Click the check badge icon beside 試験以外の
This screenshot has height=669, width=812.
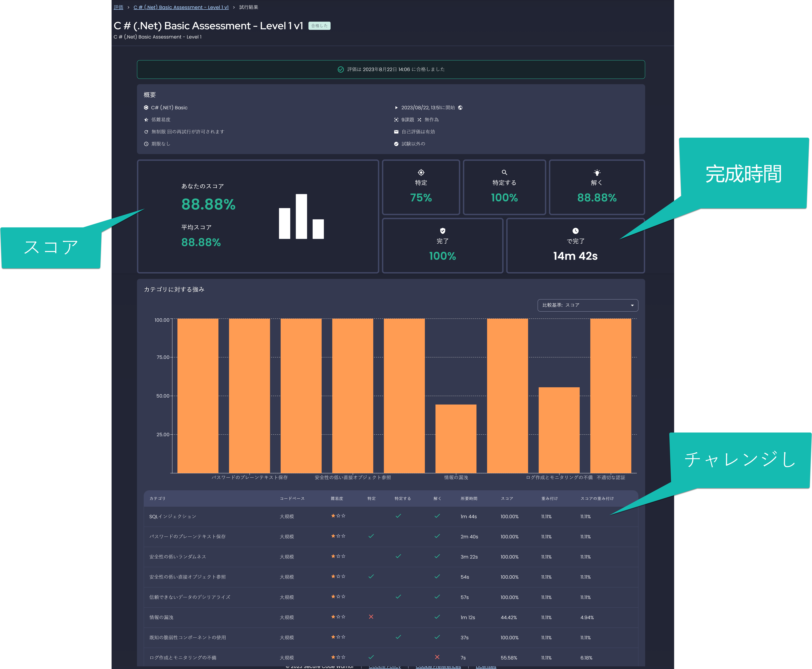click(396, 144)
